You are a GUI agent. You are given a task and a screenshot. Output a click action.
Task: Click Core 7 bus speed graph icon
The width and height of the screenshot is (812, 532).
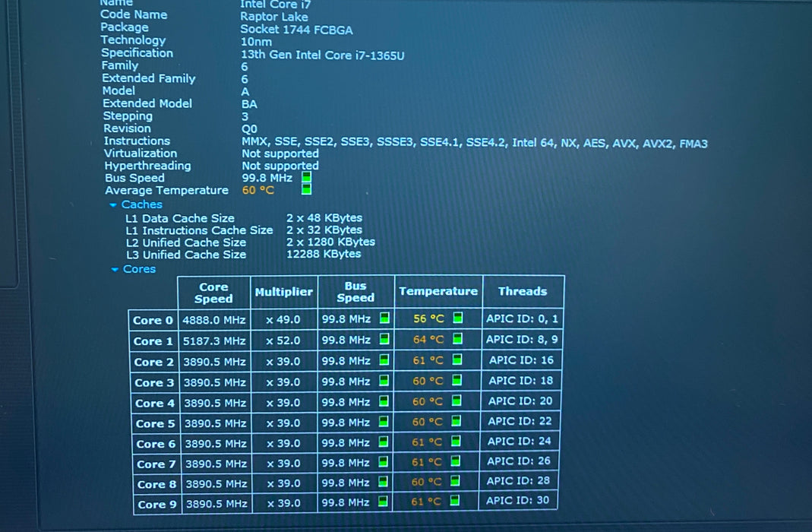tap(384, 461)
